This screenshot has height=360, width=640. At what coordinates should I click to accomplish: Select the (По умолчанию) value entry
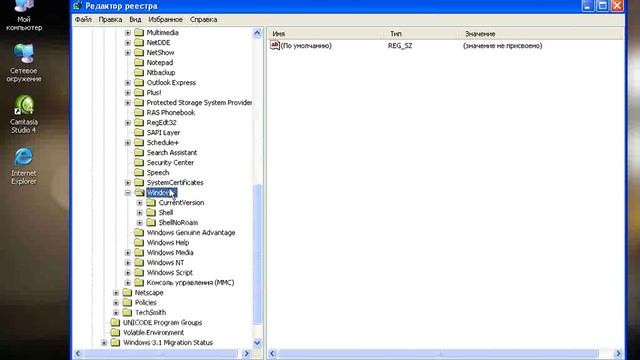(x=306, y=46)
